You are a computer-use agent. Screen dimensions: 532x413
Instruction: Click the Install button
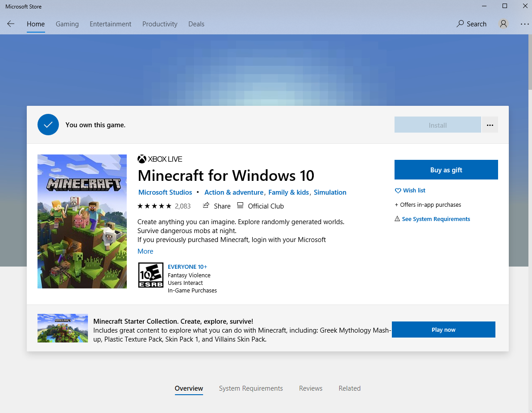438,125
